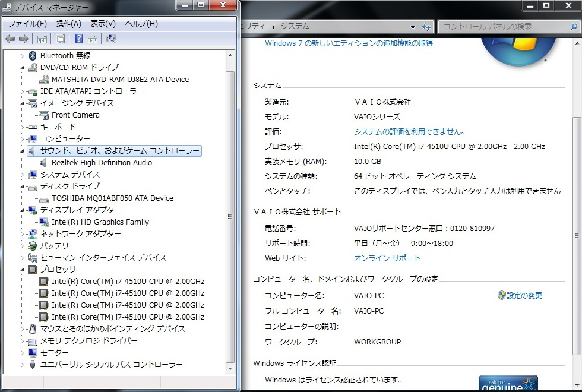Open the ファイル(F) menu

27,24
